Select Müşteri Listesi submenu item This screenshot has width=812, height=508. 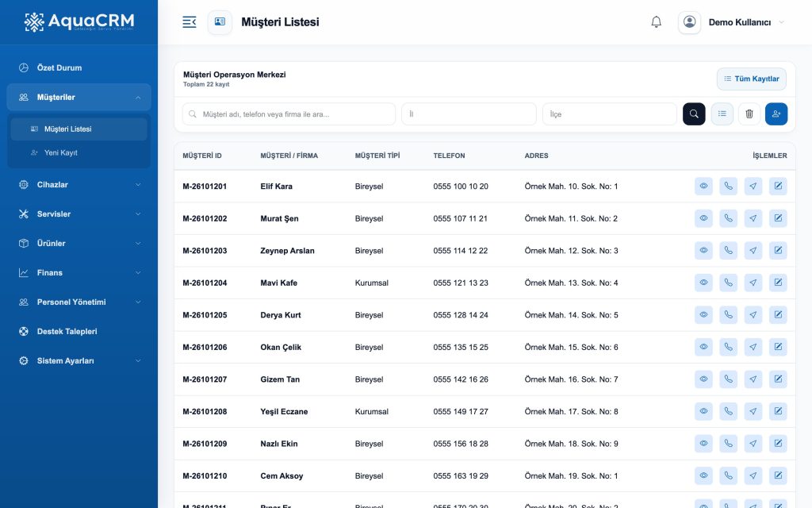click(x=79, y=129)
